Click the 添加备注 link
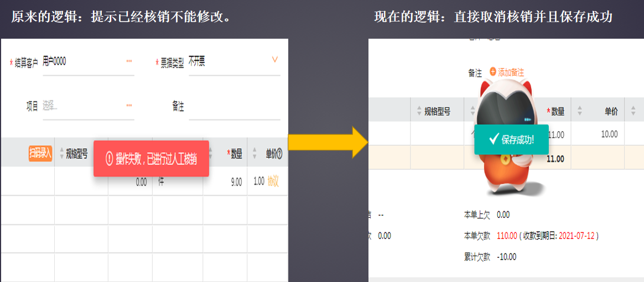The image size is (644, 282). coord(511,72)
